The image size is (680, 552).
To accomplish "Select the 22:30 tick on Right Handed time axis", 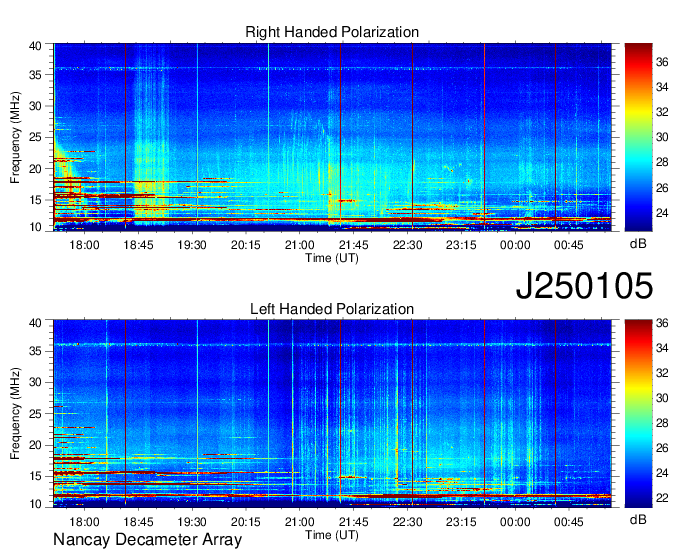I will tap(408, 245).
